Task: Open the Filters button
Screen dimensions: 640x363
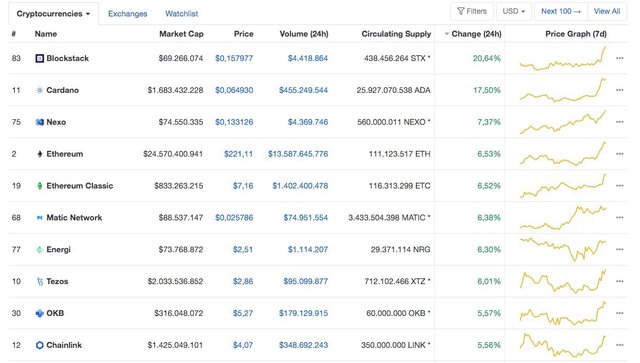Action: (x=472, y=11)
